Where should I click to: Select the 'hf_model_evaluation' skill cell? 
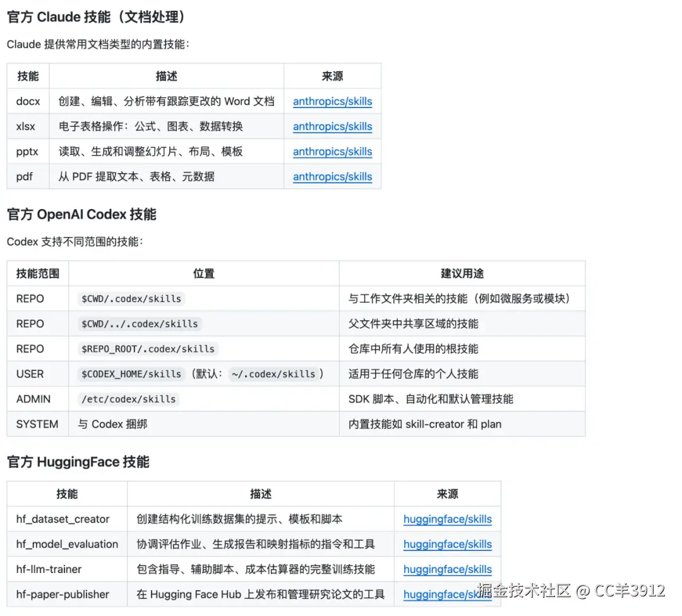[x=67, y=545]
